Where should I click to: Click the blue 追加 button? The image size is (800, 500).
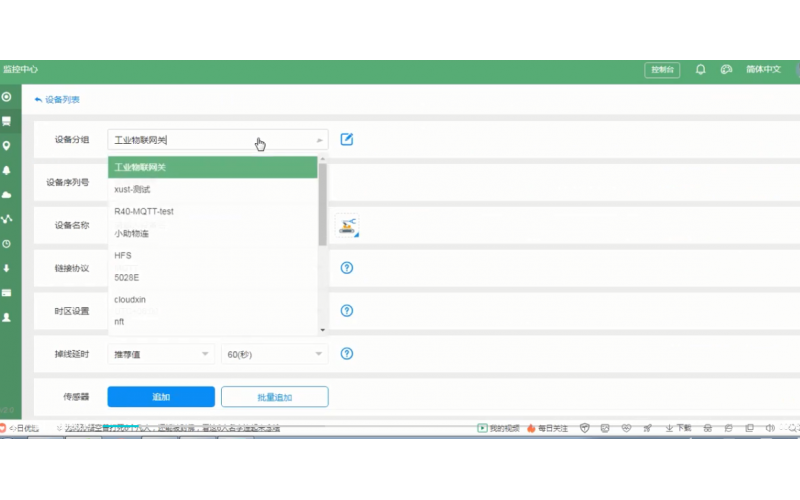click(x=161, y=397)
